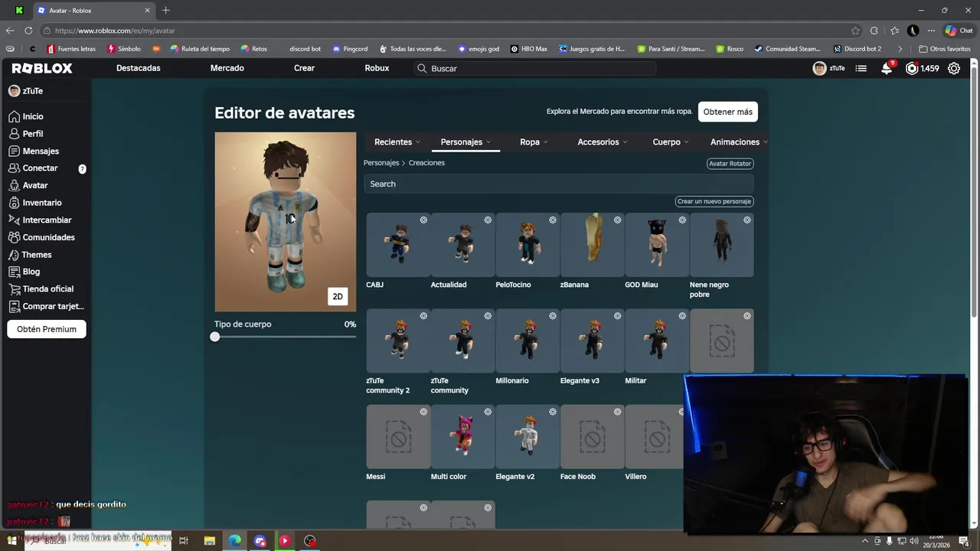This screenshot has width=980, height=551.
Task: Open the browser's three-dot menu
Action: click(931, 31)
